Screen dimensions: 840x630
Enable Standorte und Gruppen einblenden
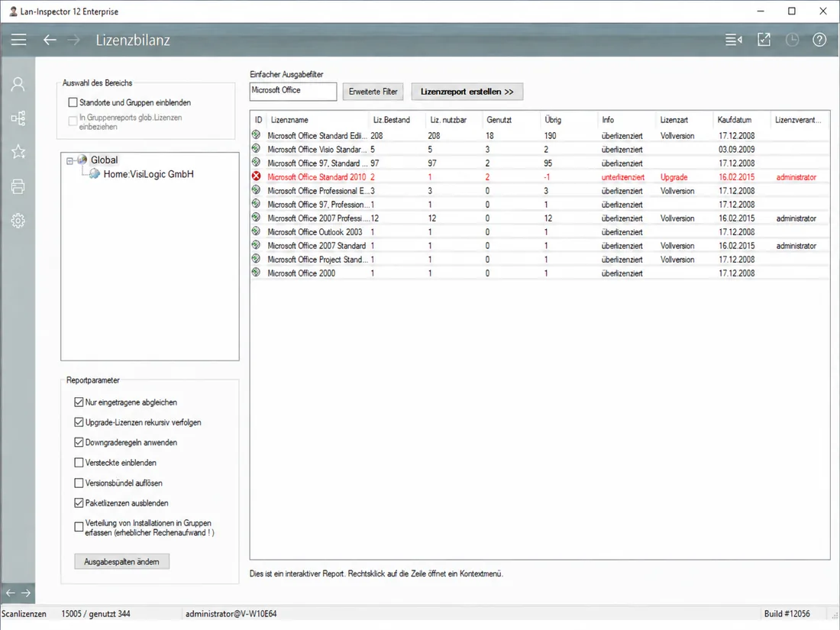[x=73, y=102]
